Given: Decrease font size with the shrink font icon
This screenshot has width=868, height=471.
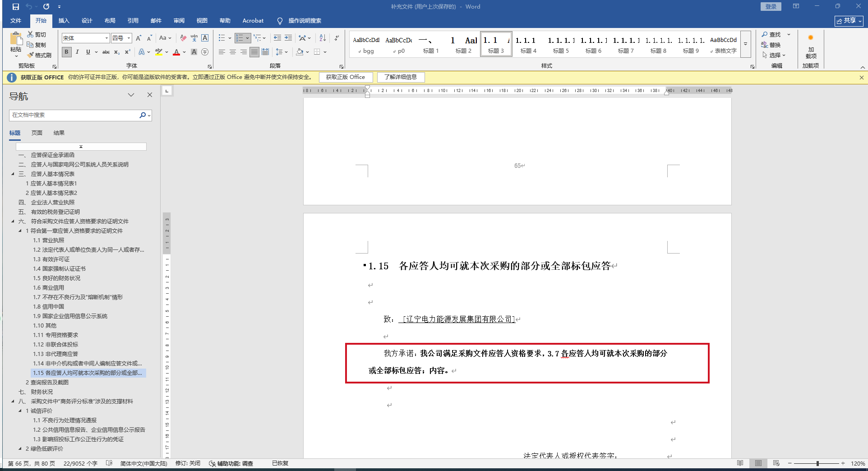Looking at the screenshot, I should coord(149,38).
